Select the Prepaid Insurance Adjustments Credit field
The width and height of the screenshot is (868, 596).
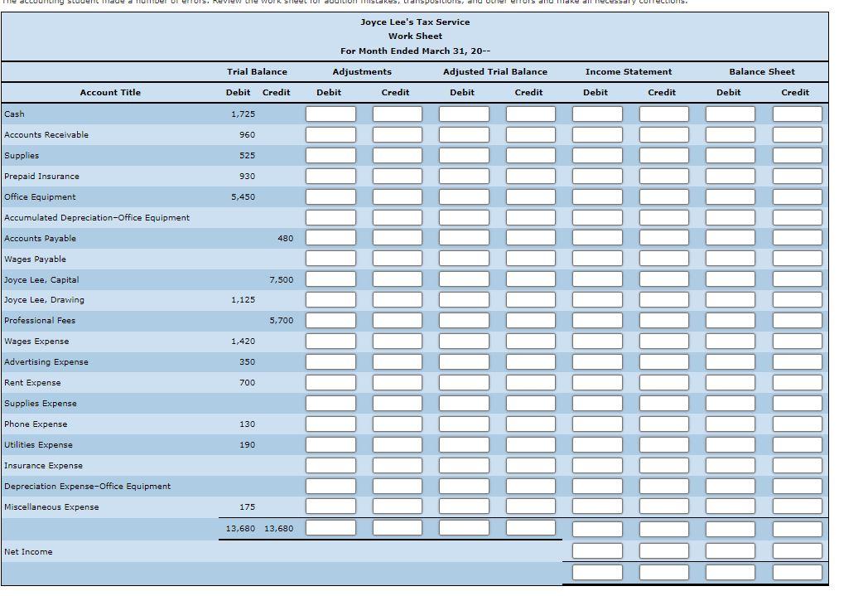pos(396,176)
